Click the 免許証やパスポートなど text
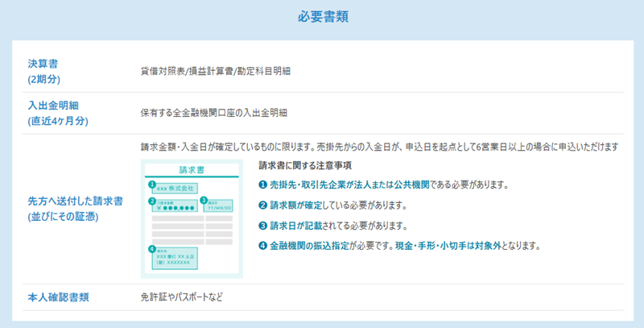The height and width of the screenshot is (328, 644). (x=181, y=297)
